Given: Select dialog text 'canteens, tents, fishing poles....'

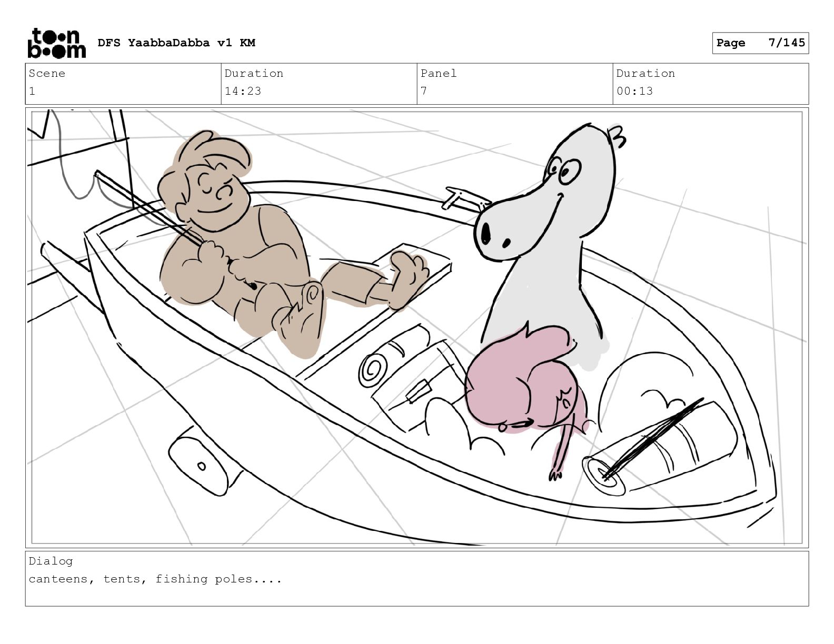Looking at the screenshot, I should click(155, 579).
